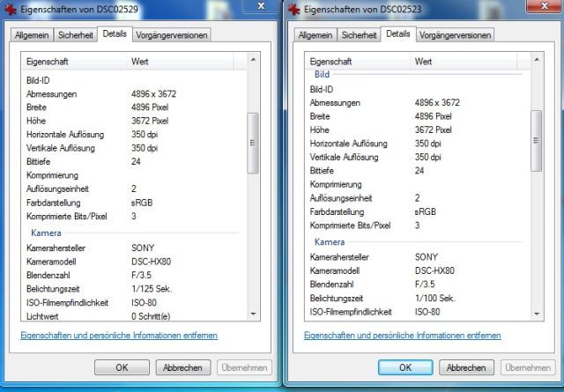Screen dimensions: 564x392
Task: Select Bittiefe row in DSC02529 window
Action: click(x=134, y=161)
